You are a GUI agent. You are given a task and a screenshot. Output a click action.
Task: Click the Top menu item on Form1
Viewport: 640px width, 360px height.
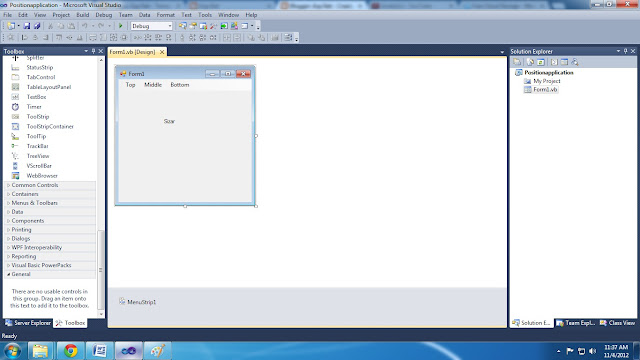[131, 85]
